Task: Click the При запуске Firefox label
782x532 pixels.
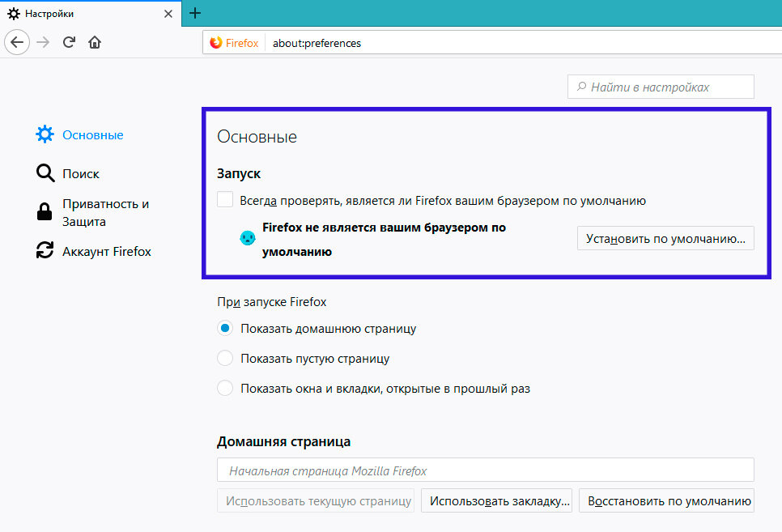Action: (272, 302)
